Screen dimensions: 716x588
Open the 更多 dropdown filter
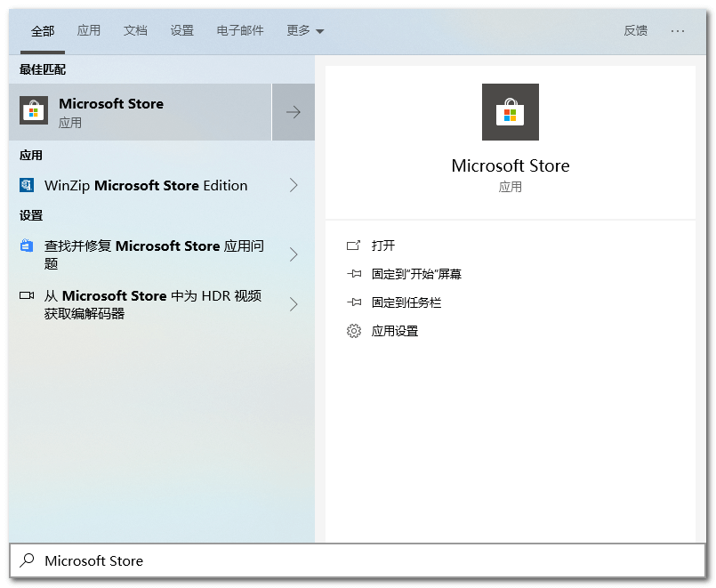[305, 30]
